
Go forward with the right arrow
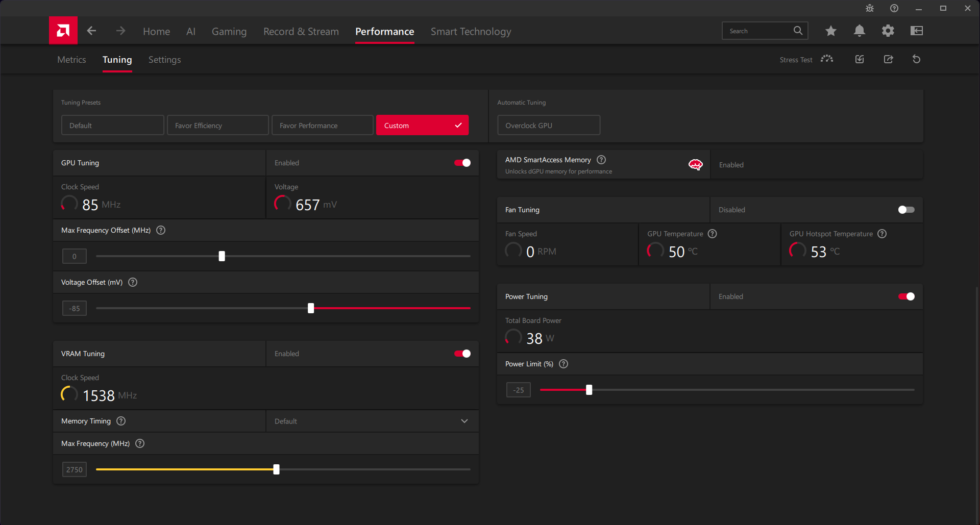click(120, 31)
